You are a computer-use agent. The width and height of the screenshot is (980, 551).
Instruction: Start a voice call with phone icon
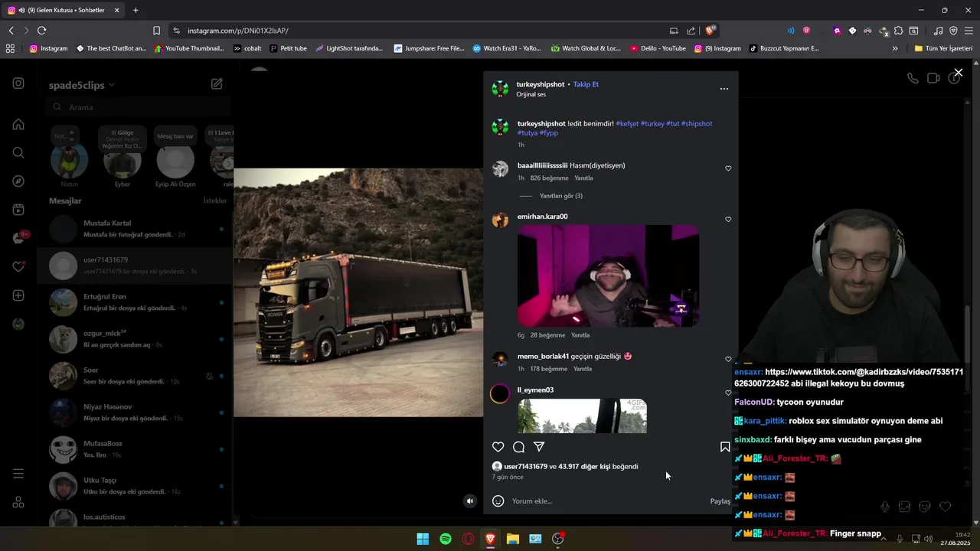click(x=913, y=78)
